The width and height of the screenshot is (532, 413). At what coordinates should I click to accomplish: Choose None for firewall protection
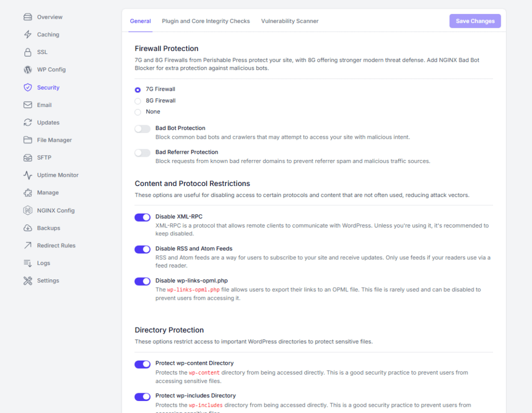point(138,112)
